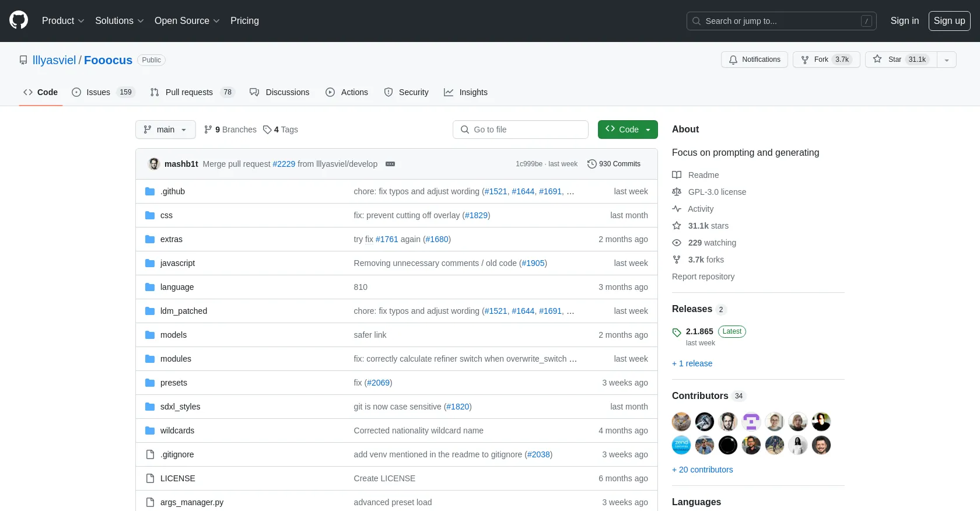
Task: Click the Report repository link
Action: coord(703,276)
